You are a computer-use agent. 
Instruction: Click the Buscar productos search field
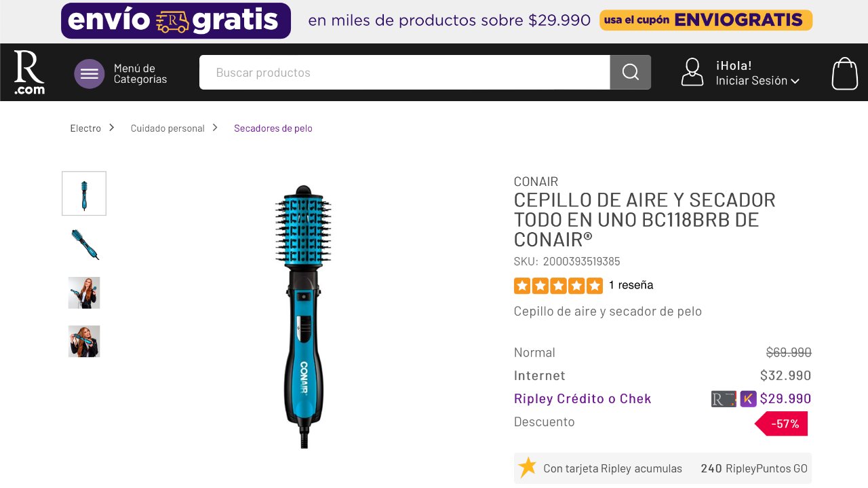[405, 72]
